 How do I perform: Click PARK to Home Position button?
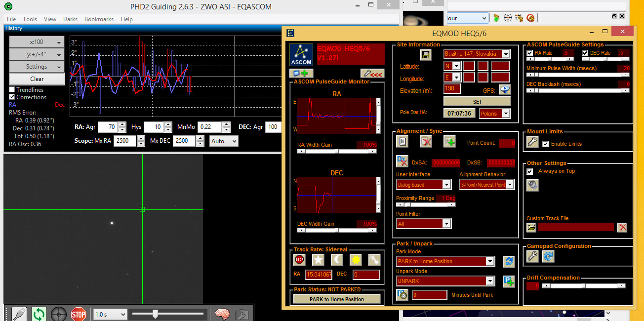click(x=337, y=299)
